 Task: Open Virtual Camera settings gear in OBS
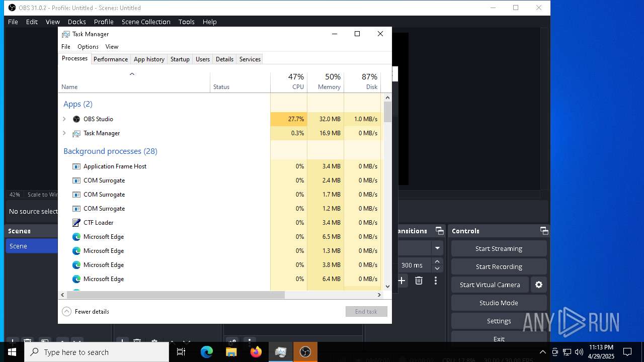tap(539, 285)
